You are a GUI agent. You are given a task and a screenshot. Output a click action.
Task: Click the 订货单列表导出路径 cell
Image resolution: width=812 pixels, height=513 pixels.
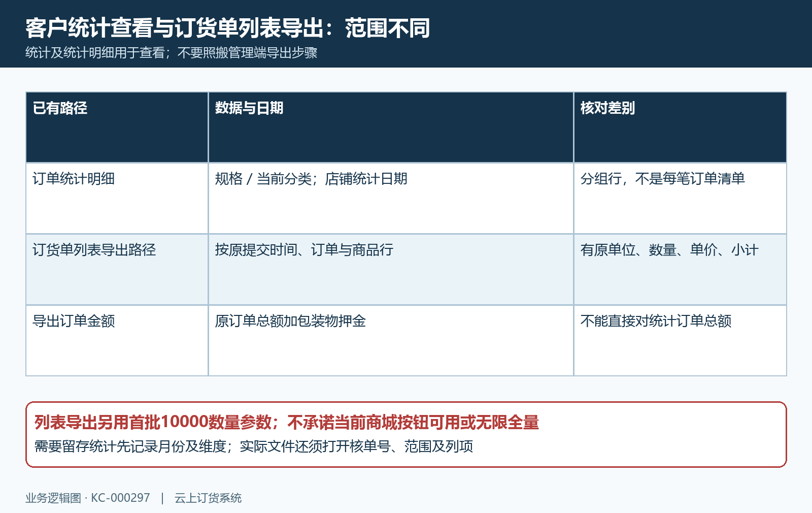(117, 269)
